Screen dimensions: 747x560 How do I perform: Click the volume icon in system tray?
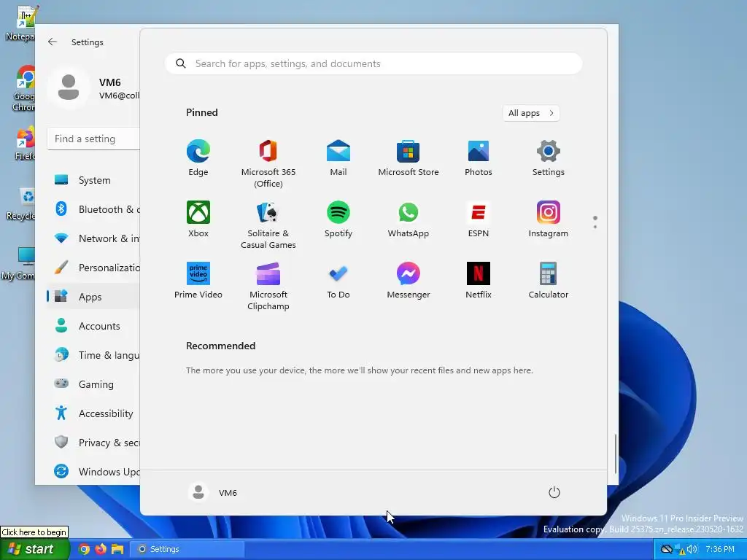692,549
